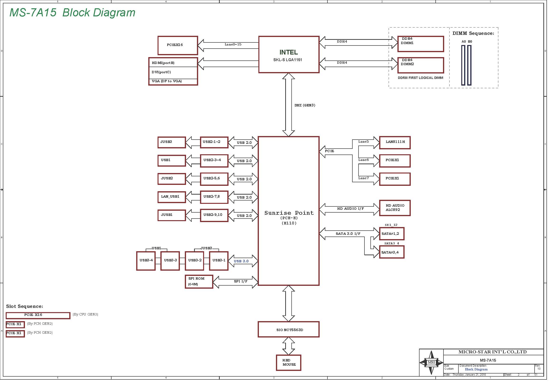Select the USB3-1 block
555x392 pixels.
(x=219, y=261)
